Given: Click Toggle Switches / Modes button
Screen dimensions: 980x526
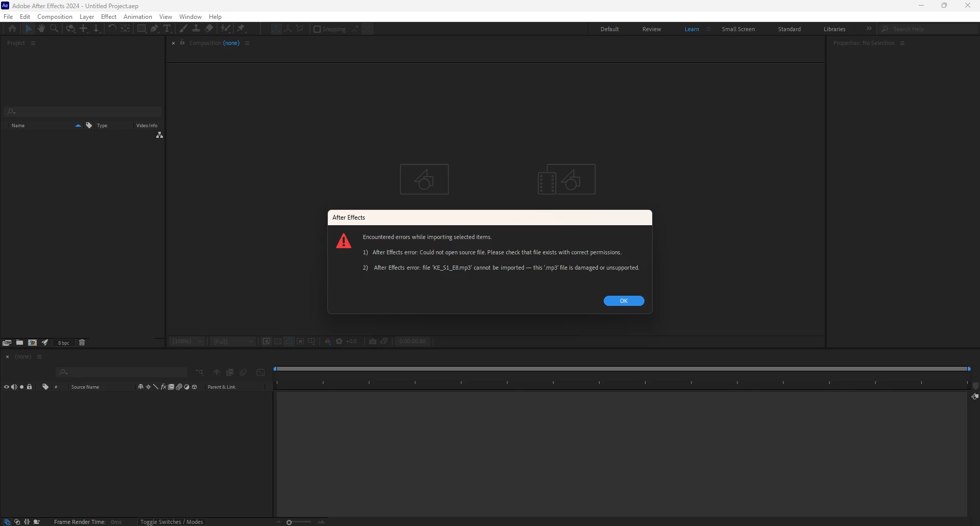Looking at the screenshot, I should point(172,522).
